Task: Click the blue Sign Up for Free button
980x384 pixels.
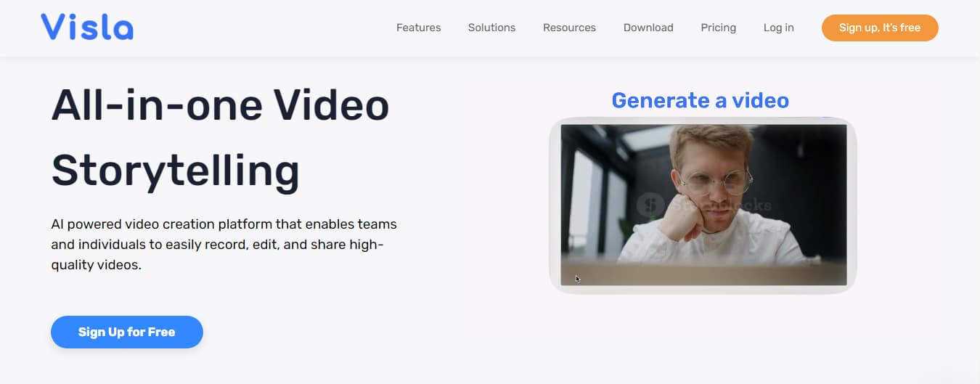Action: coord(127,332)
